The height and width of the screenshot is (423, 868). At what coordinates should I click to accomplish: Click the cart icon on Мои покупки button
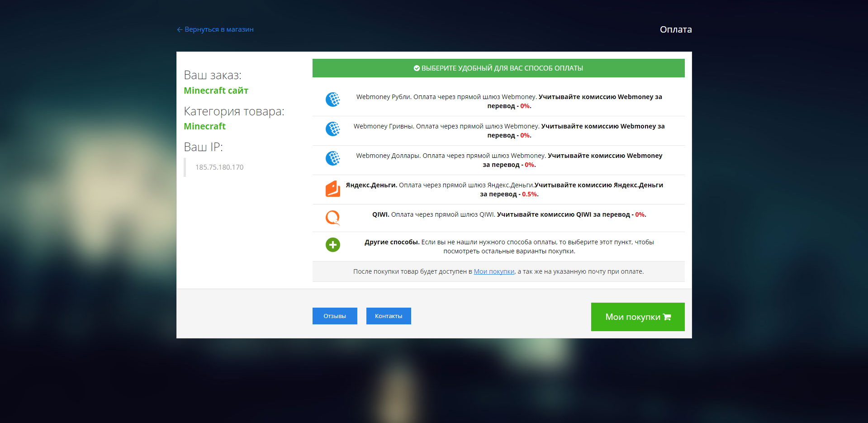tap(667, 317)
